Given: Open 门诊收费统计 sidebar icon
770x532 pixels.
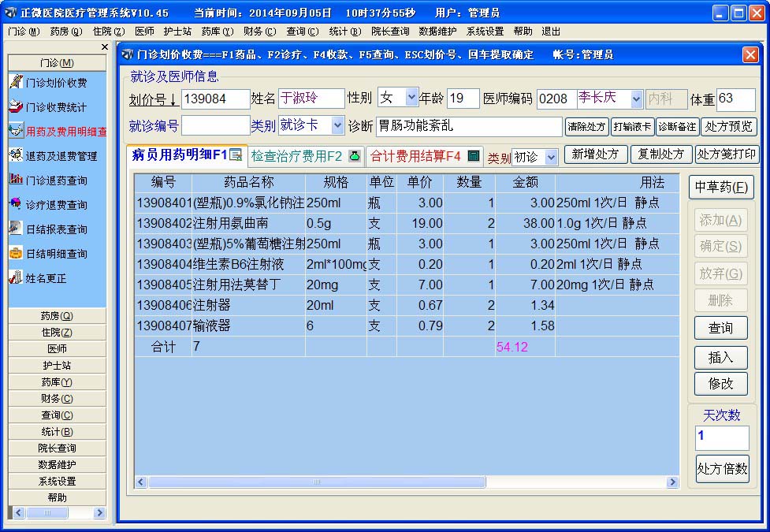Looking at the screenshot, I should [16, 106].
